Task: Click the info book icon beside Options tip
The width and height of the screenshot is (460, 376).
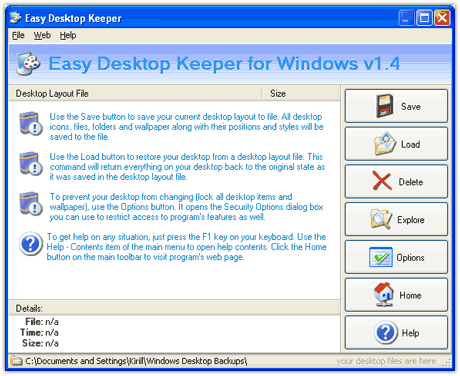Action: 31,204
